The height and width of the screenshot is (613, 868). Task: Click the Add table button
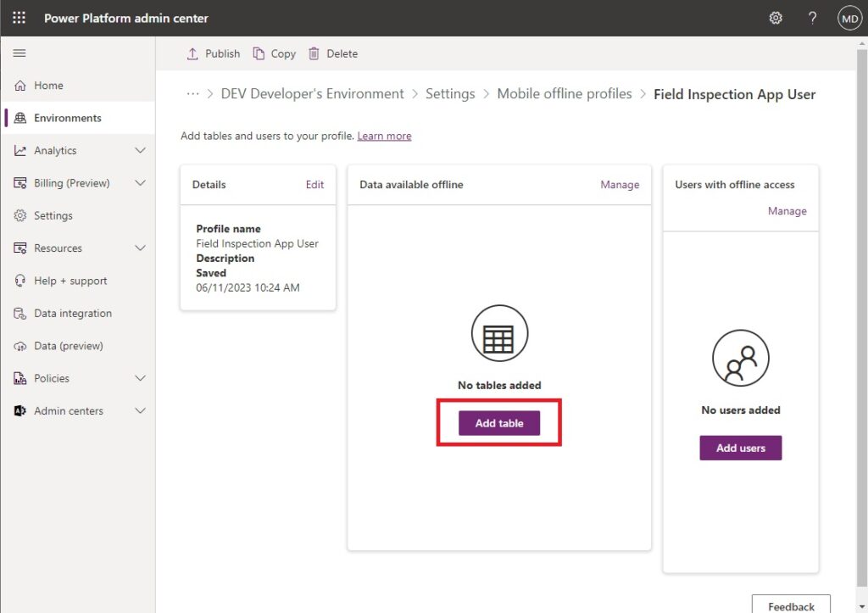pos(498,421)
